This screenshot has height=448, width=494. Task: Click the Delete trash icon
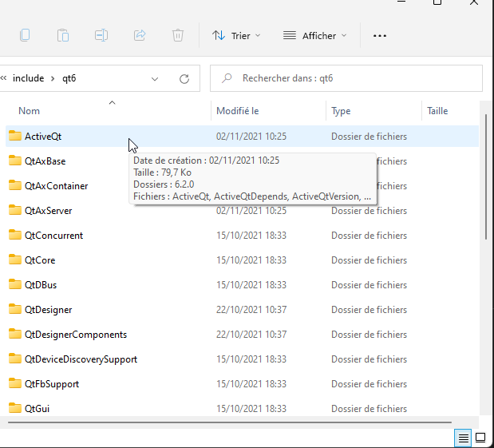click(x=178, y=35)
